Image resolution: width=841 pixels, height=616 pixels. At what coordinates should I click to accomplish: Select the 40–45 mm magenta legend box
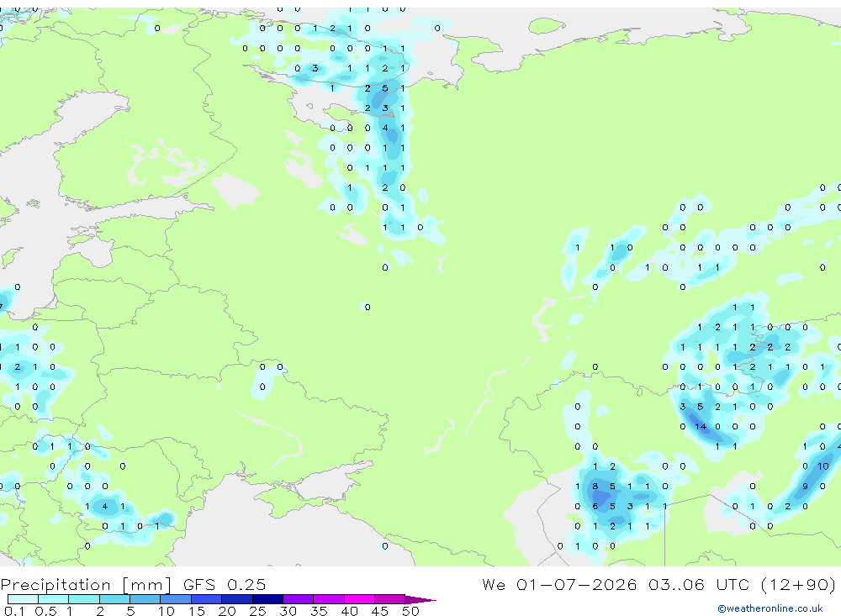click(359, 599)
